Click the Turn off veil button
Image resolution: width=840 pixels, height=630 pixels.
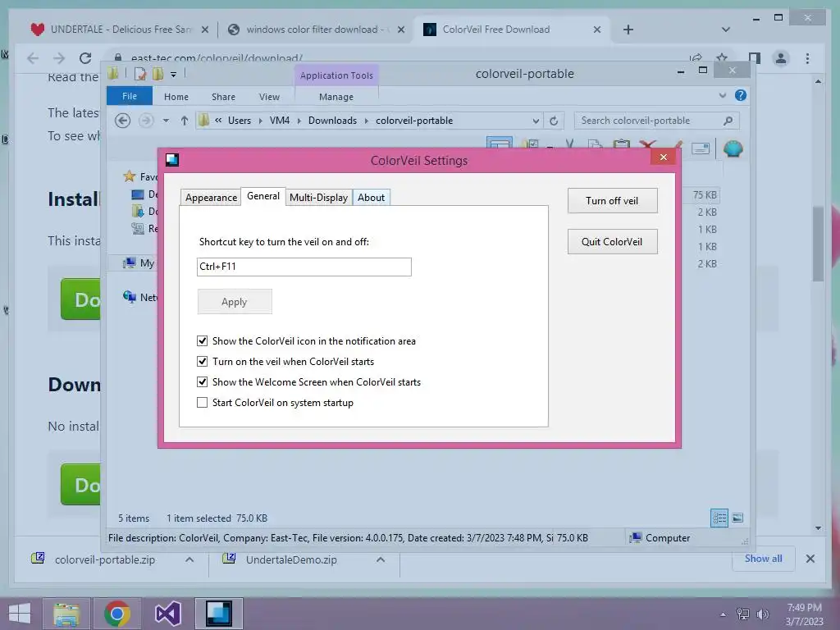click(612, 201)
